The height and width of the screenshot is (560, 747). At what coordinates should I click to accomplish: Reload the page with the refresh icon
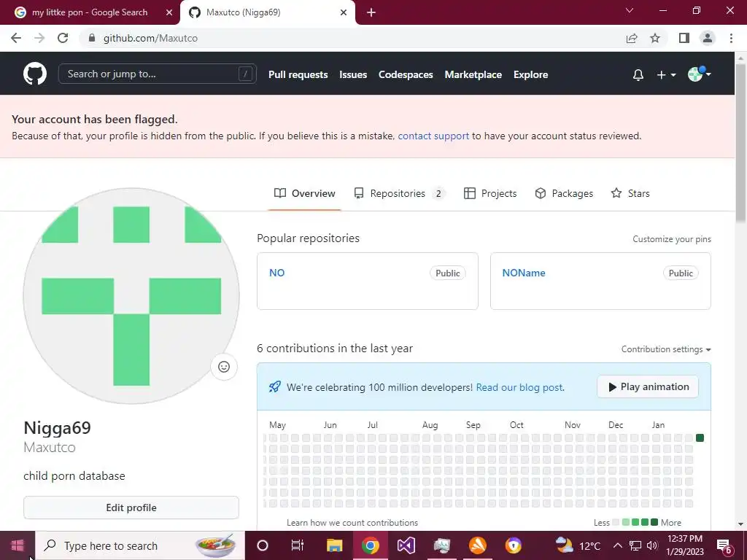click(63, 38)
